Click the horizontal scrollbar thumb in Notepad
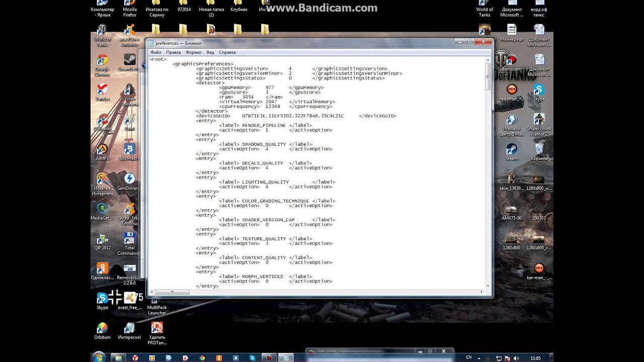644x362 pixels. (173, 292)
